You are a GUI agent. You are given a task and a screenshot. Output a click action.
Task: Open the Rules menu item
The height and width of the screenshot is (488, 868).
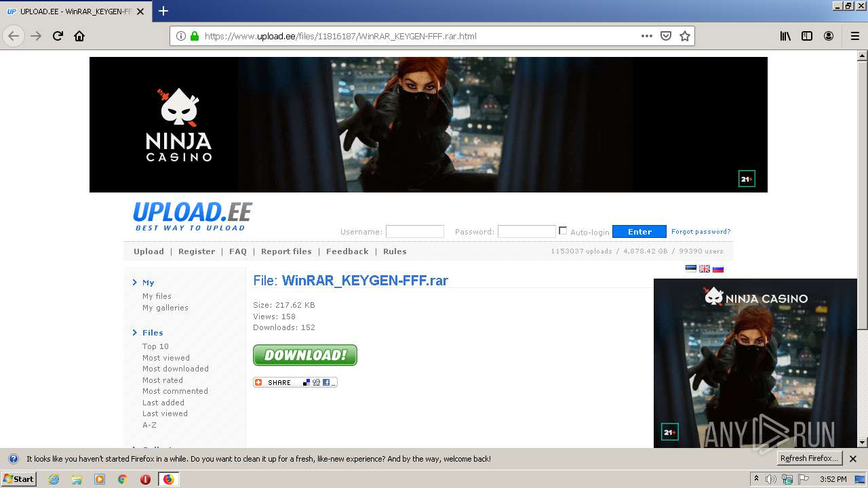point(395,251)
